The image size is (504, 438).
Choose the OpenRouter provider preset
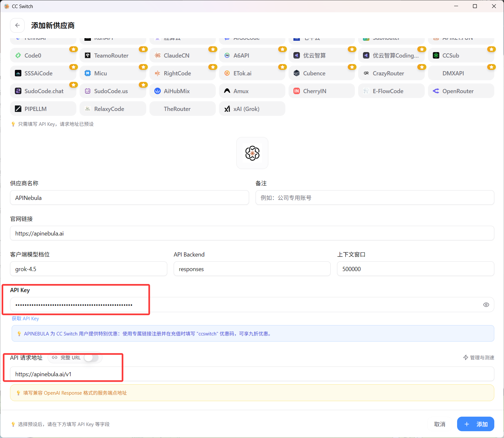tap(461, 91)
